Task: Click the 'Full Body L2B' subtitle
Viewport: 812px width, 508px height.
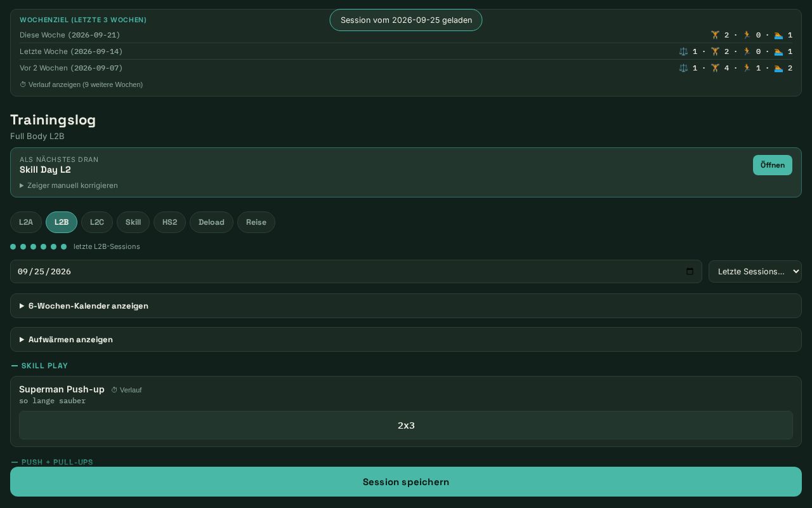Action: [x=37, y=136]
